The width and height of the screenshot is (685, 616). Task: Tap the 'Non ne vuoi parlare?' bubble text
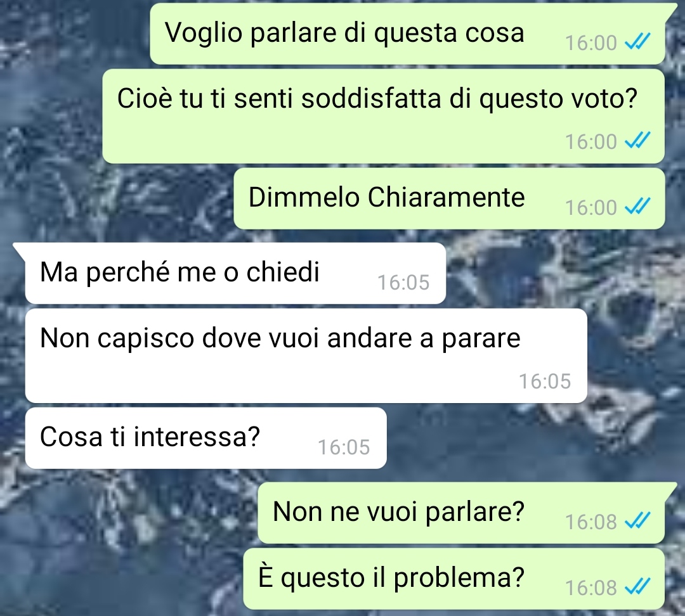398,511
